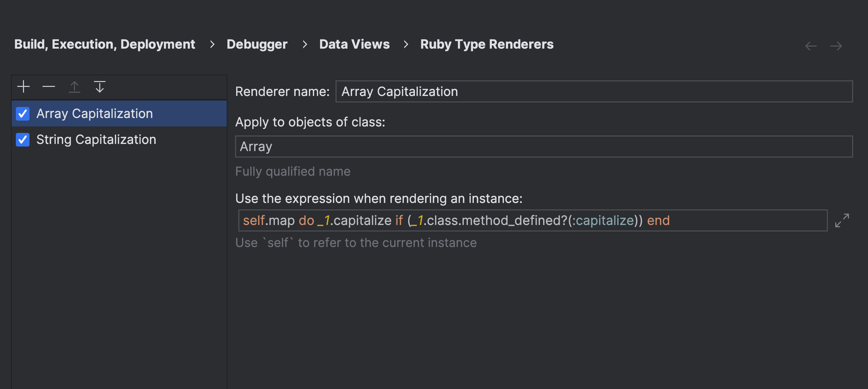Navigate to the Debugger breadcrumb

click(x=257, y=44)
